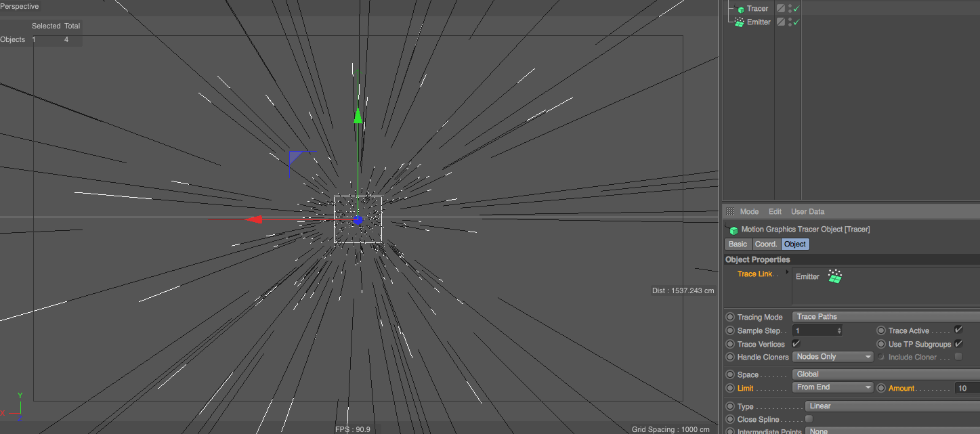This screenshot has width=980, height=434.
Task: Click the Sample Step keyframe dot
Action: pos(730,330)
